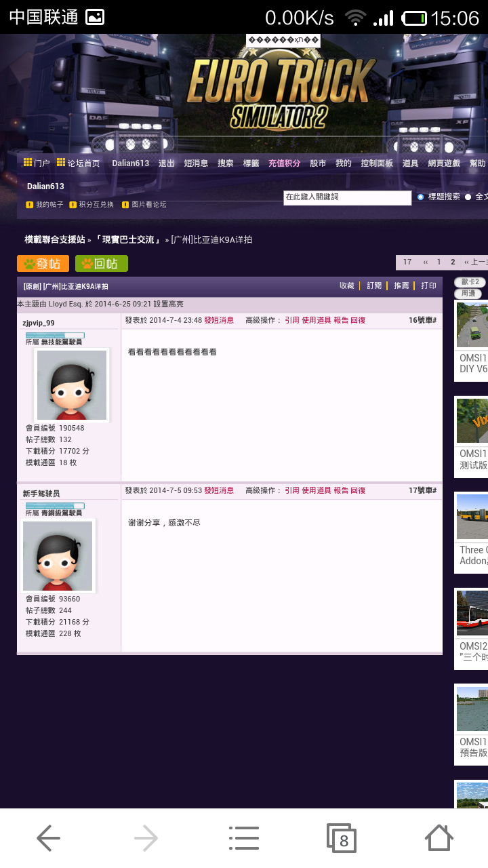The height and width of the screenshot is (868, 488).
Task: Select 全文 search radio button
Action: click(468, 197)
